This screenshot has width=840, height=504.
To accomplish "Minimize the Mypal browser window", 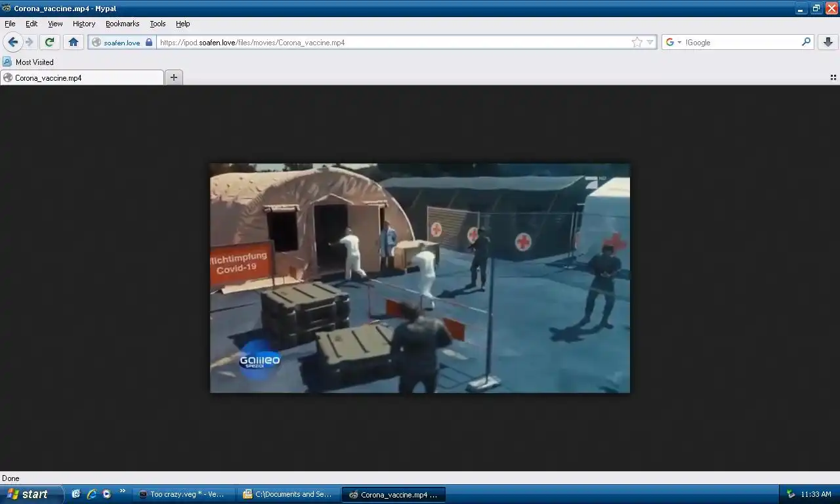I will click(801, 9).
